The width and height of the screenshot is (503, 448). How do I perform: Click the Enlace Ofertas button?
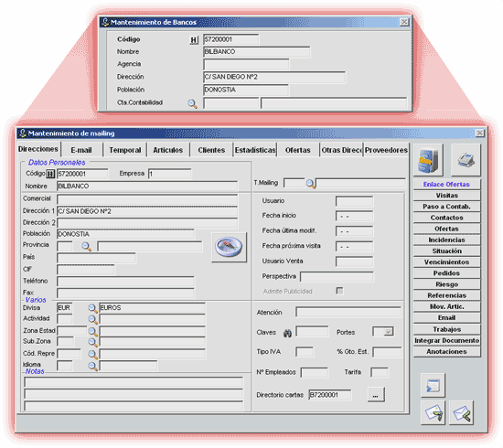(x=446, y=185)
